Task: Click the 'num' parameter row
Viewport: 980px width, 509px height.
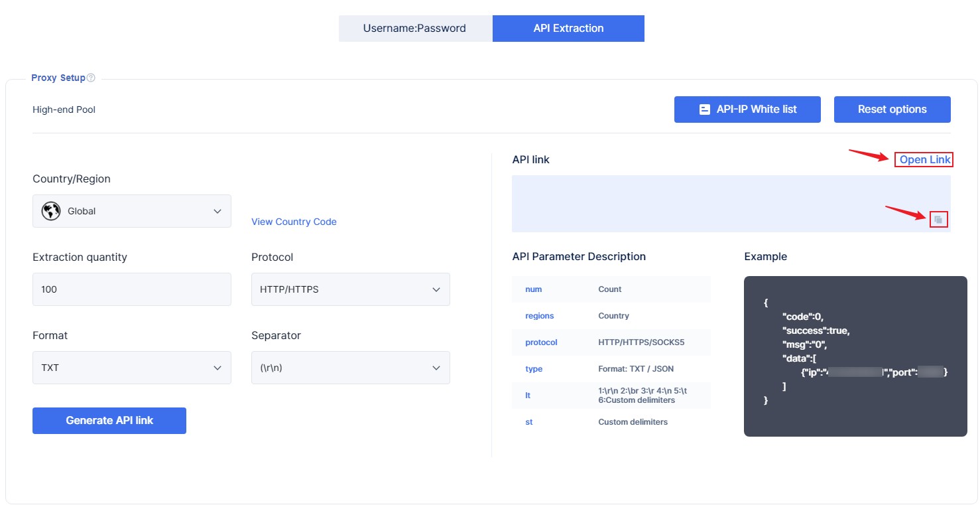Action: click(x=610, y=289)
